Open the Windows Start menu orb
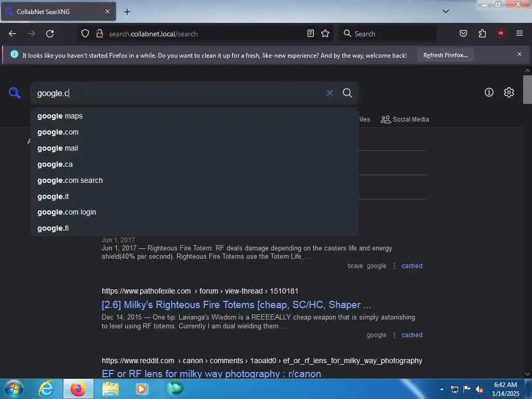This screenshot has width=532, height=399. (x=14, y=389)
